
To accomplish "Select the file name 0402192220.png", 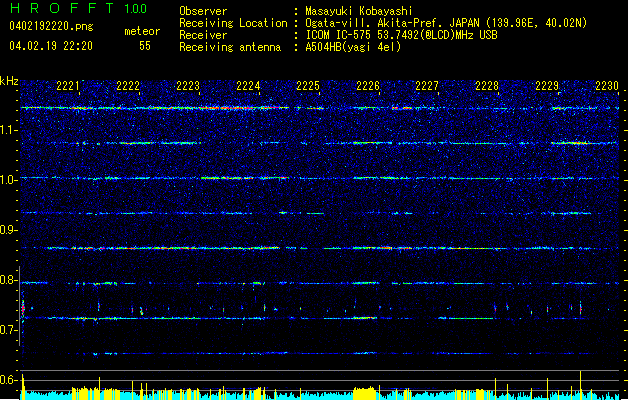I will click(51, 26).
